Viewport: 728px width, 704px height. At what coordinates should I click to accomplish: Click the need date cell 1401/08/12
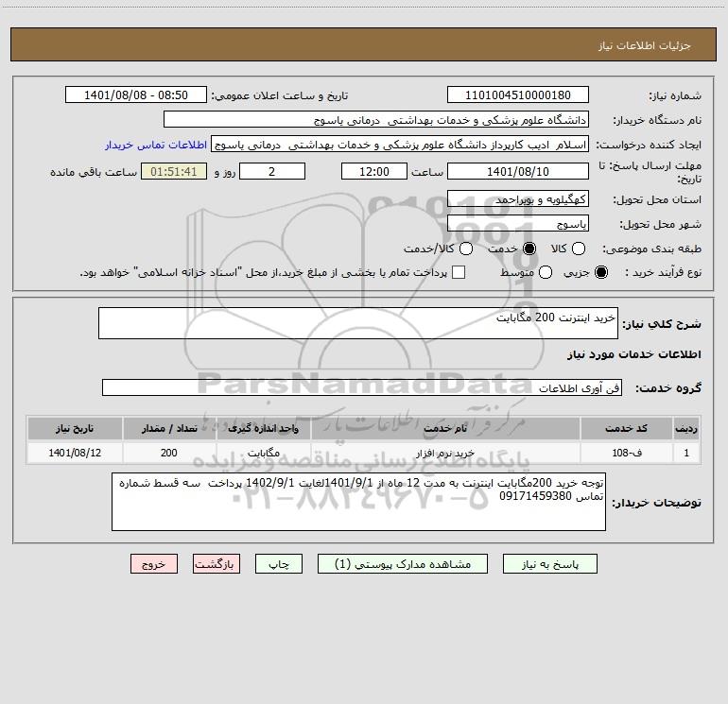(x=75, y=453)
